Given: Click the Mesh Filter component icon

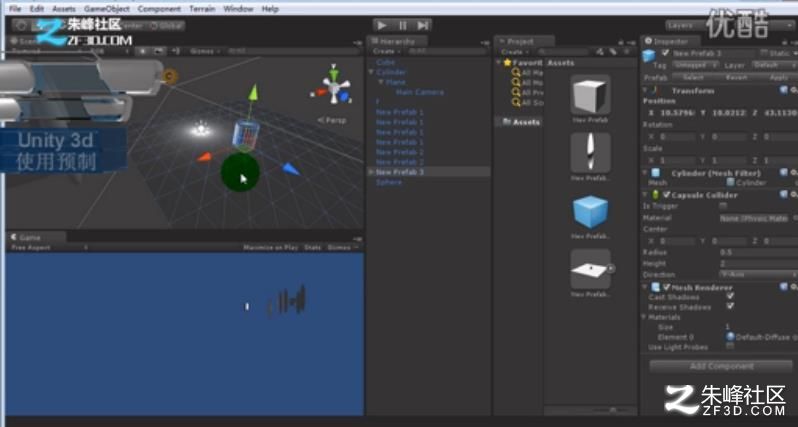Looking at the screenshot, I should pyautogui.click(x=656, y=173).
